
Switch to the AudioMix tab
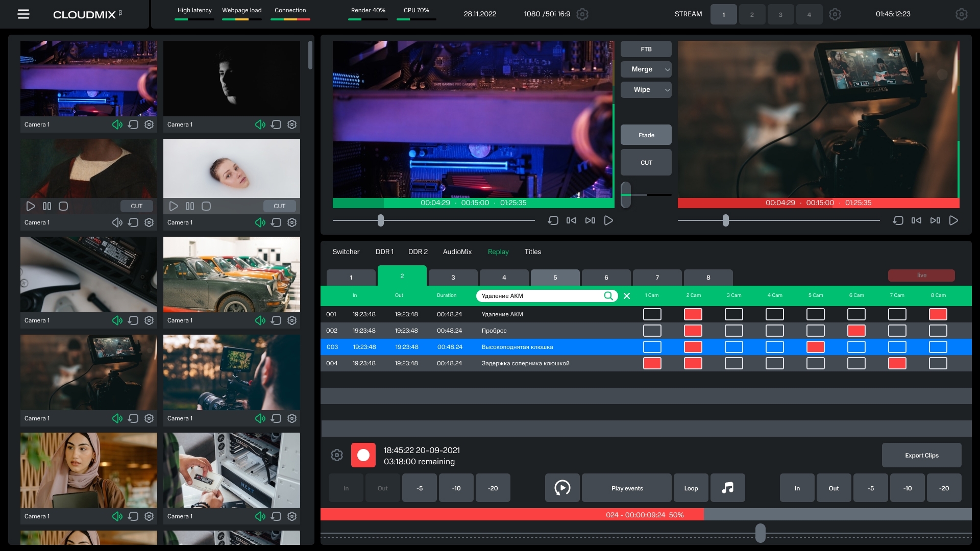click(457, 252)
